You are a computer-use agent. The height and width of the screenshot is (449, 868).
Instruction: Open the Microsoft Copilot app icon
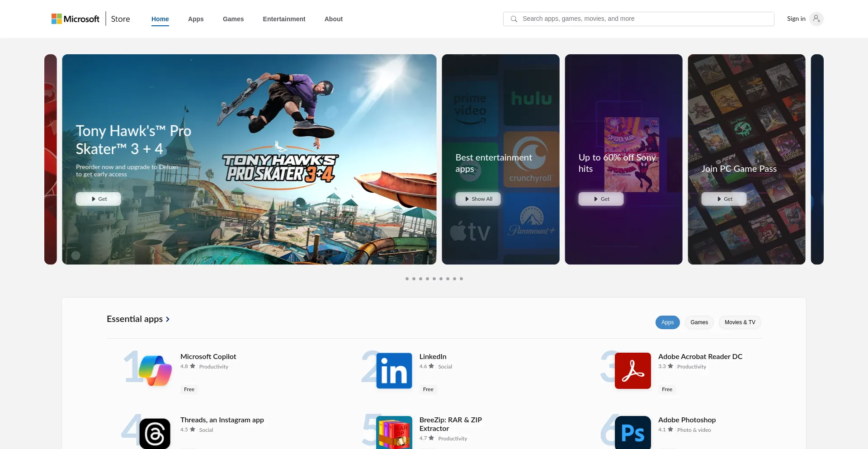(x=155, y=371)
